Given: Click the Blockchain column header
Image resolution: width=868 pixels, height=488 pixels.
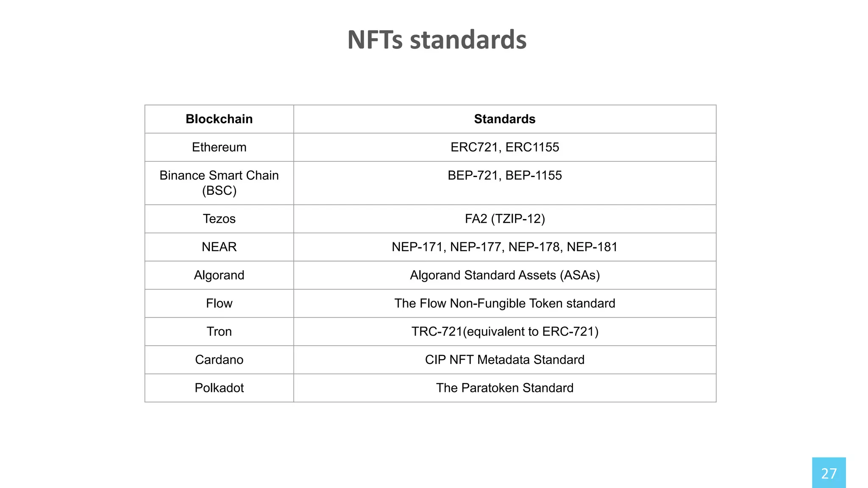Looking at the screenshot, I should (x=219, y=119).
